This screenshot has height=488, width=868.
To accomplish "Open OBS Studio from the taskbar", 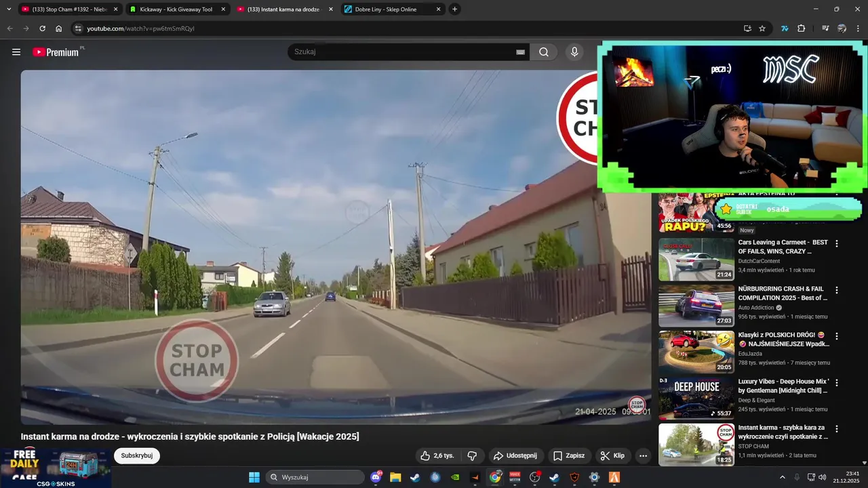I will (x=534, y=477).
